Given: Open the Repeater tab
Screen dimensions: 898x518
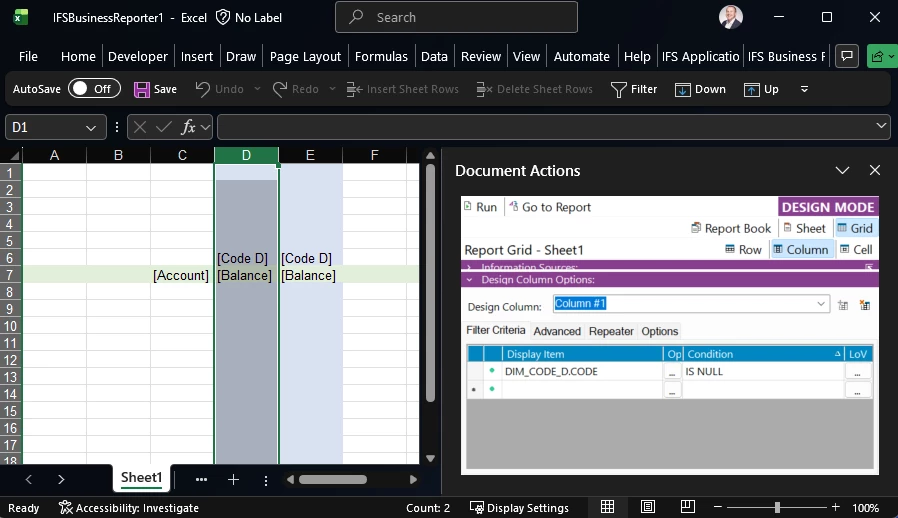Looking at the screenshot, I should pyautogui.click(x=611, y=331).
